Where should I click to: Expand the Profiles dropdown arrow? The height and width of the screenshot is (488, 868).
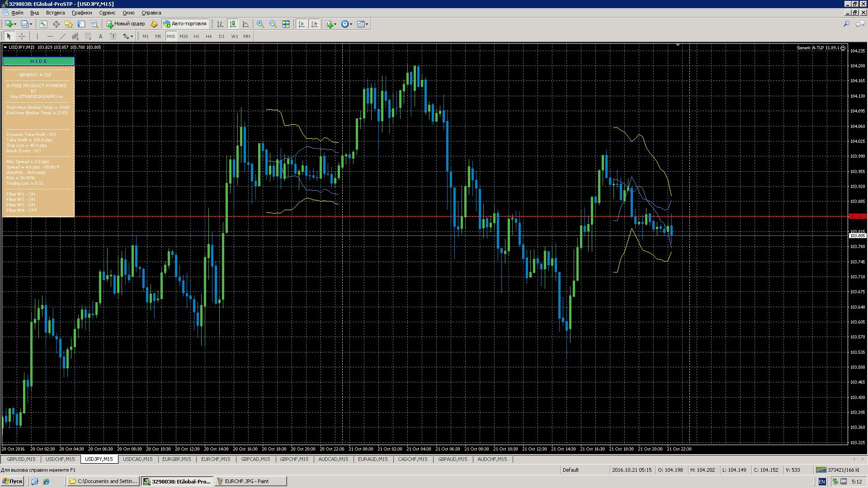31,24
